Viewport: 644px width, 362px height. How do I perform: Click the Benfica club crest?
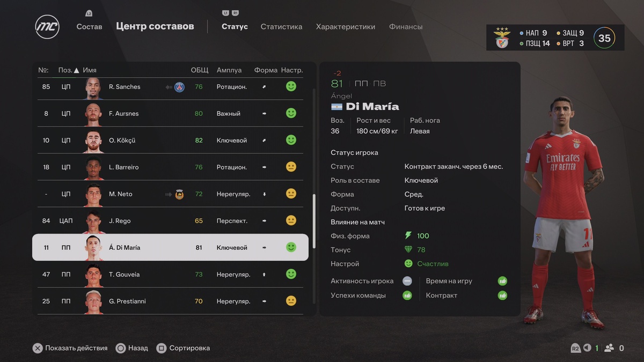(x=502, y=38)
